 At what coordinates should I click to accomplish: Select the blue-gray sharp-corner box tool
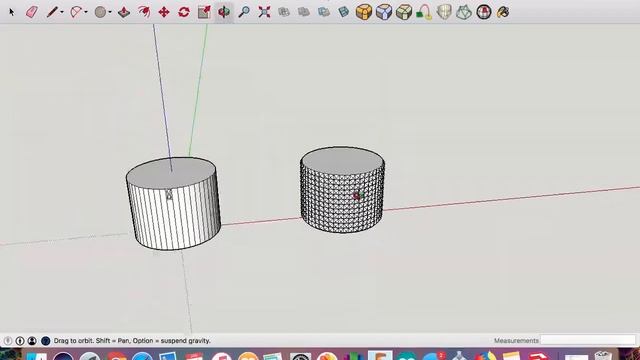(384, 12)
